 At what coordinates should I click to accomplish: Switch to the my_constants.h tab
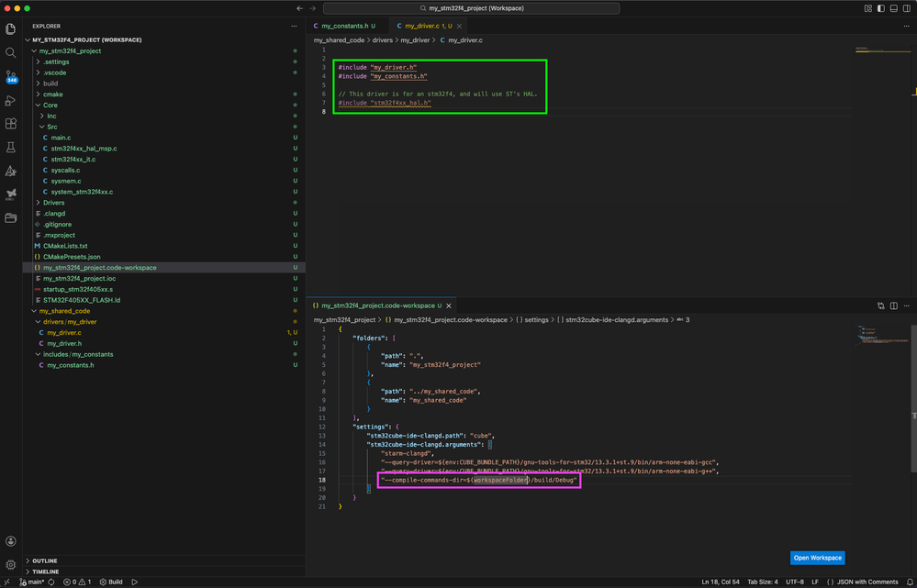344,26
